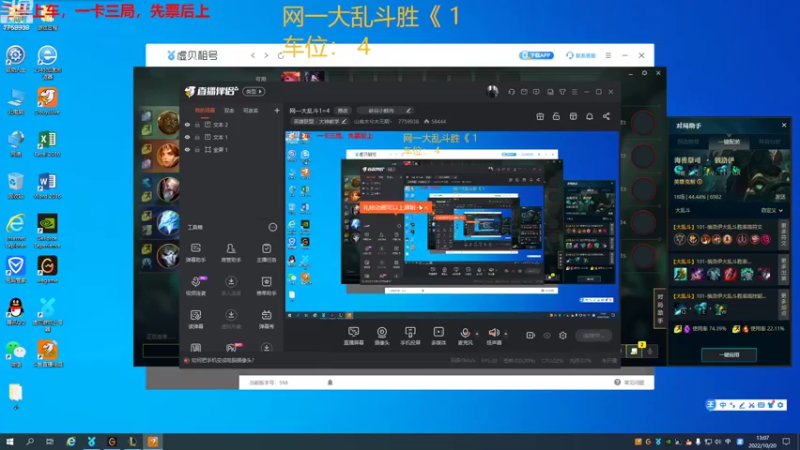The width and height of the screenshot is (800, 450).
Task: Select the 一键配置 tab in 对局助手
Action: tap(729, 142)
